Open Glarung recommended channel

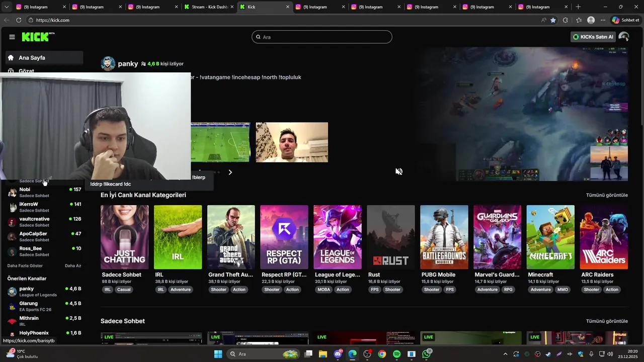coord(44,306)
